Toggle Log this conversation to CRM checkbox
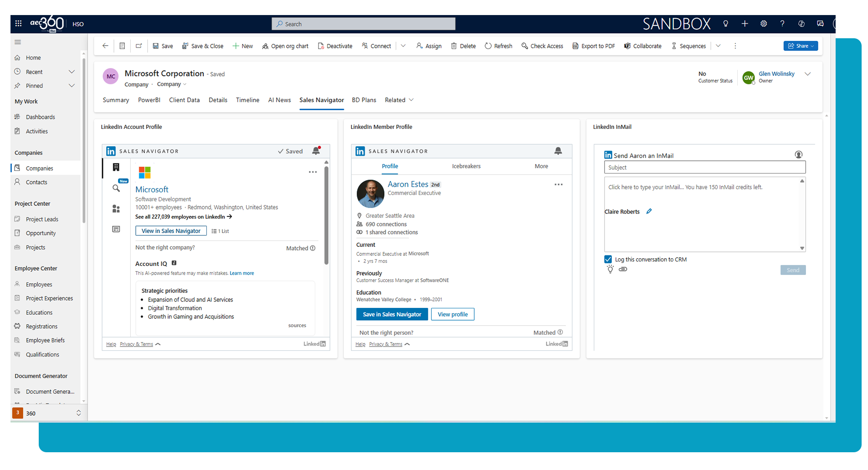The image size is (868, 470). (x=608, y=259)
